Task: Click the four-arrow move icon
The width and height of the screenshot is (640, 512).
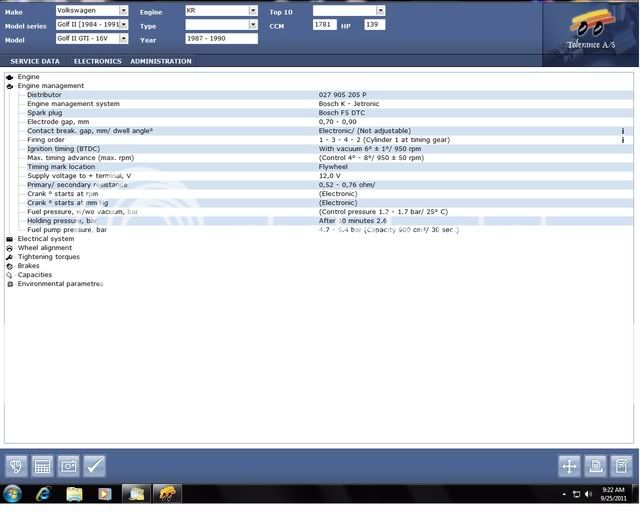Action: click(x=569, y=466)
